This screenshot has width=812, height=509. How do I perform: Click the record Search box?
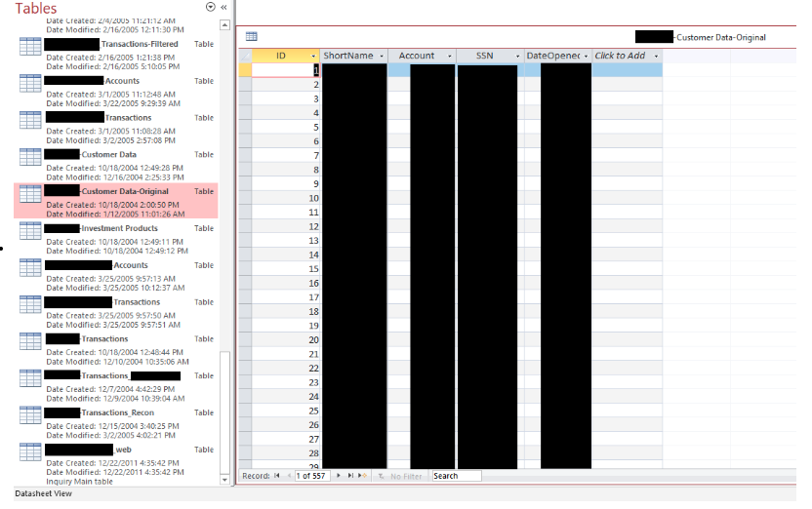[456, 476]
